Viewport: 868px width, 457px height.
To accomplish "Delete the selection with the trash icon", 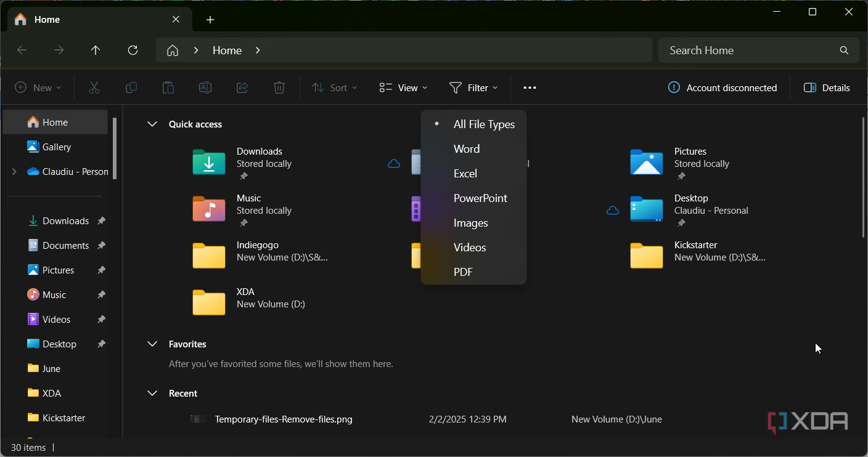I will pos(279,87).
